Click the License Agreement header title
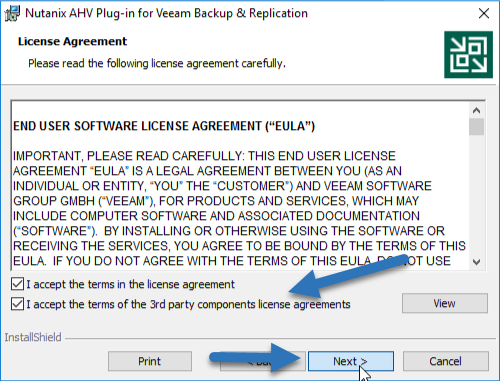 pos(72,41)
